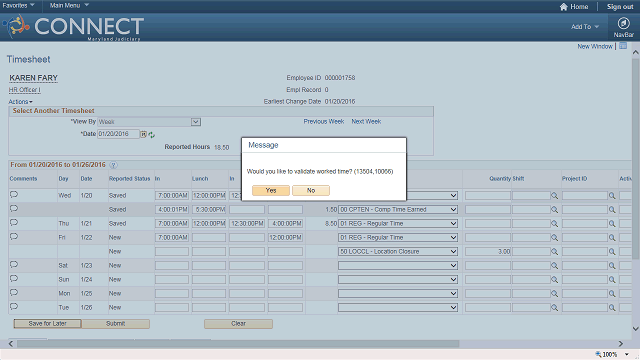Click the Shift lookup magnifier in Wed row
640x360 pixels.
tap(554, 196)
